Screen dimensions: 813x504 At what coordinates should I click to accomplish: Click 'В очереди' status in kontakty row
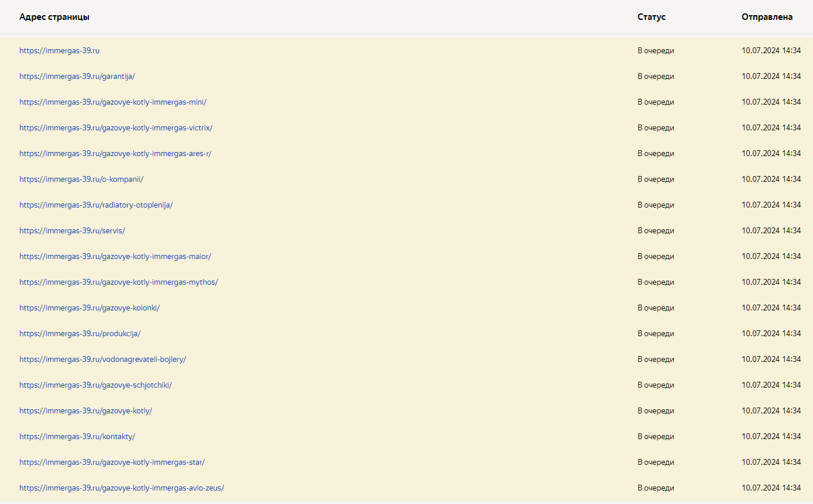pos(656,436)
